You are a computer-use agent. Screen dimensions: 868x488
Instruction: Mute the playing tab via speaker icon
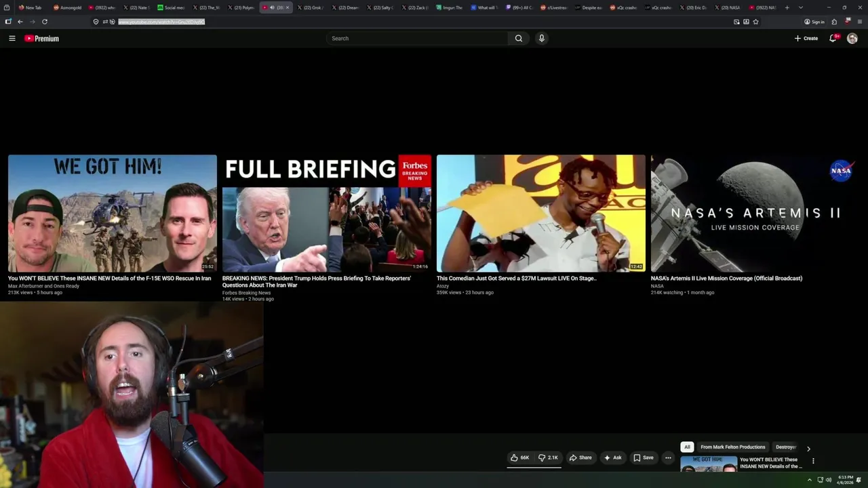point(272,7)
